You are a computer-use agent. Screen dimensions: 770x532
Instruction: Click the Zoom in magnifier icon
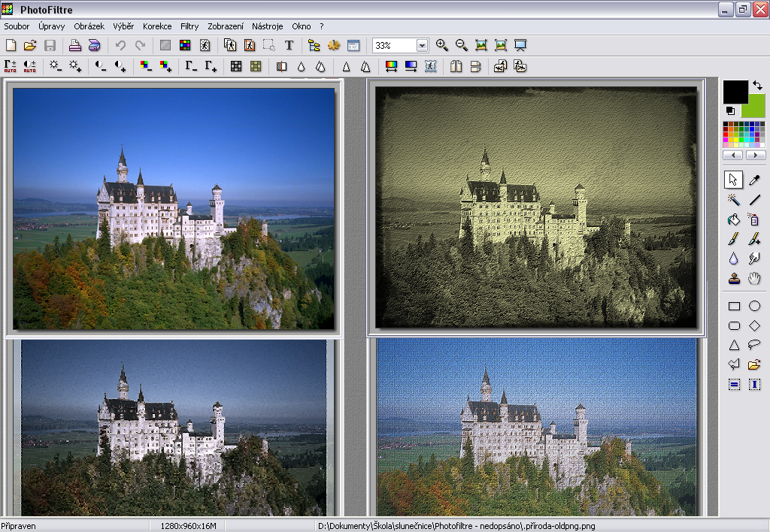tap(441, 46)
